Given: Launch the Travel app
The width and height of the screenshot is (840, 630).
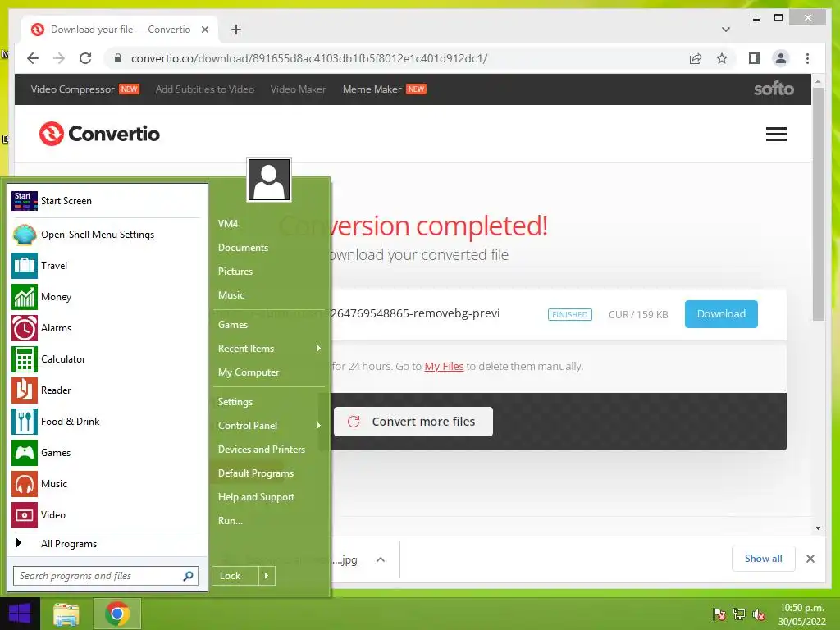Looking at the screenshot, I should [x=53, y=266].
